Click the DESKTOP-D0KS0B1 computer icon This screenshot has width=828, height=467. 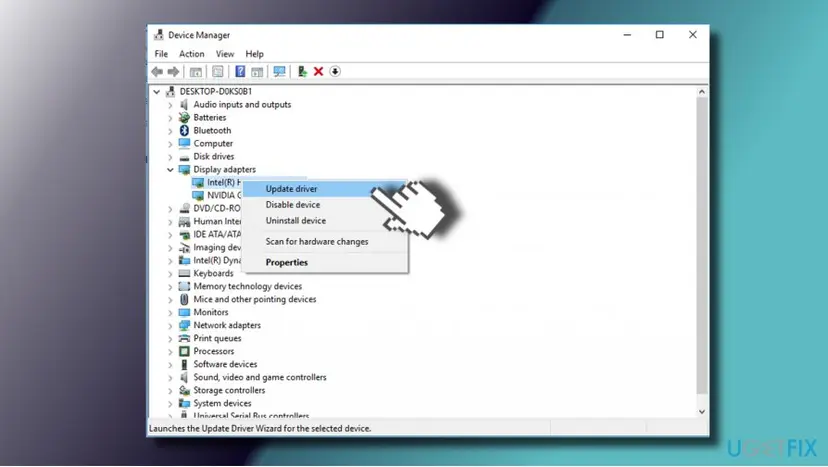coord(170,91)
